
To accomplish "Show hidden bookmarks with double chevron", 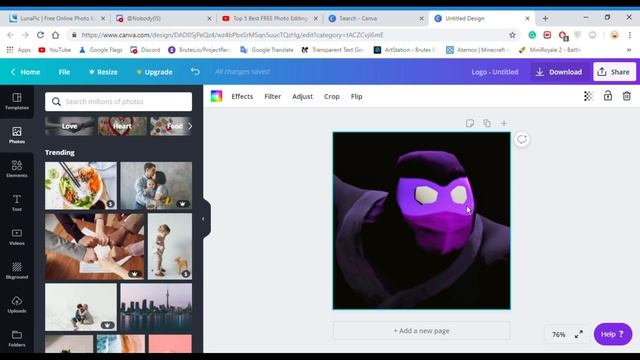I will coord(629,50).
